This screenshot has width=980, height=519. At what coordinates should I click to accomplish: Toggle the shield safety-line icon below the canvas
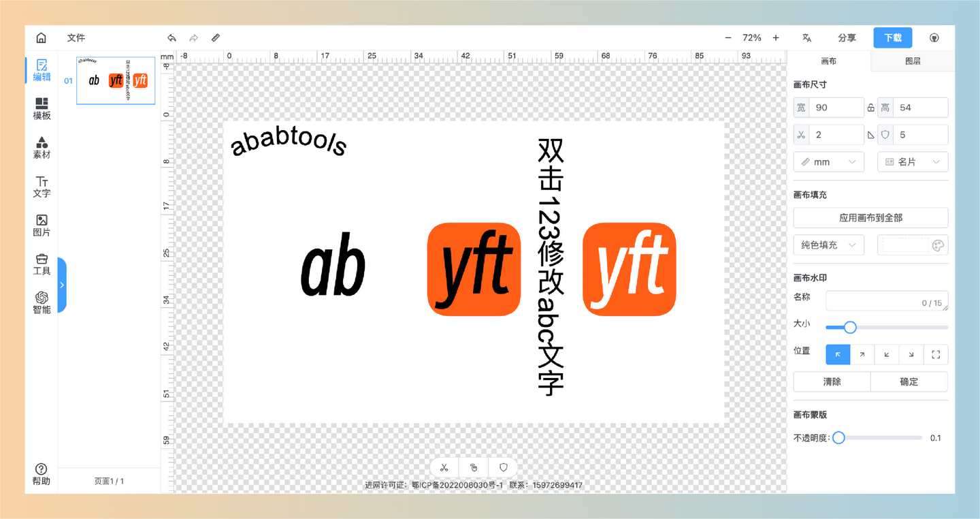tap(503, 467)
